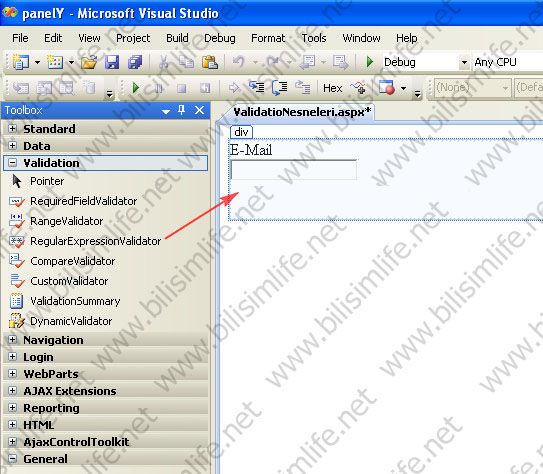The height and width of the screenshot is (474, 543).
Task: Expand the AJAX Extensions toolbox group
Action: point(12,391)
